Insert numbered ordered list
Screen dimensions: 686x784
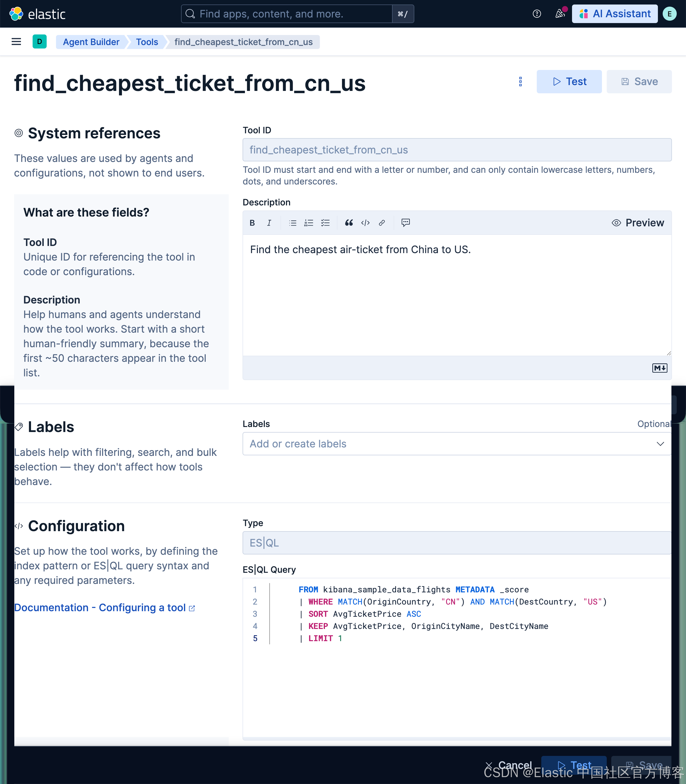coord(309,223)
